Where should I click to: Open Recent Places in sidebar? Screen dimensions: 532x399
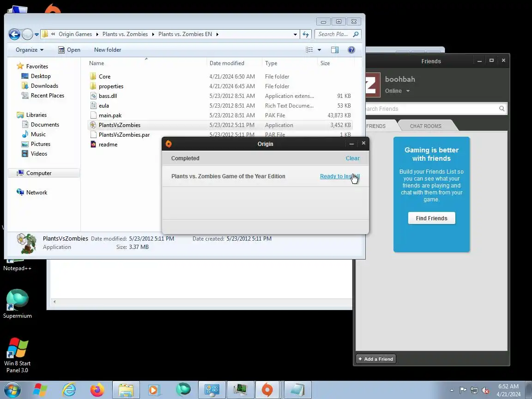pyautogui.click(x=48, y=96)
